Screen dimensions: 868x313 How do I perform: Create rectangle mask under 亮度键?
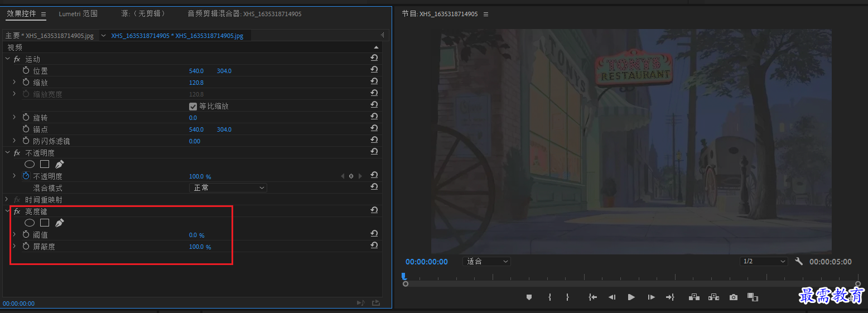click(x=45, y=223)
